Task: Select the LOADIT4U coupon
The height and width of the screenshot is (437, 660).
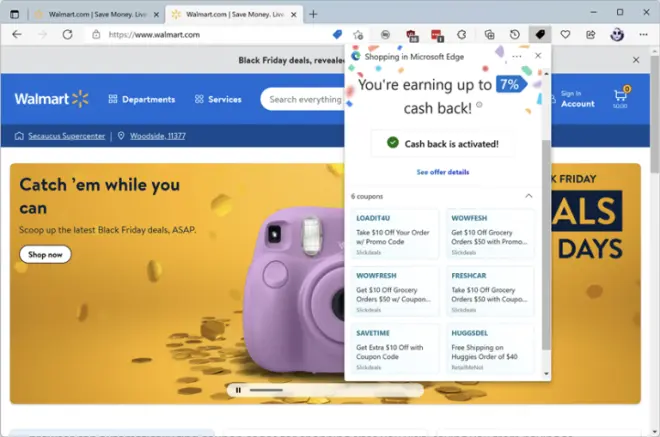Action: click(394, 234)
